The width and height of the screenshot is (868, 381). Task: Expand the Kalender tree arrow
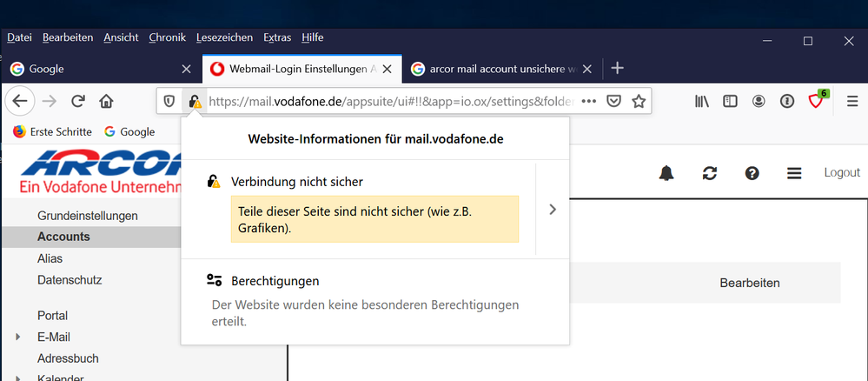click(x=18, y=378)
